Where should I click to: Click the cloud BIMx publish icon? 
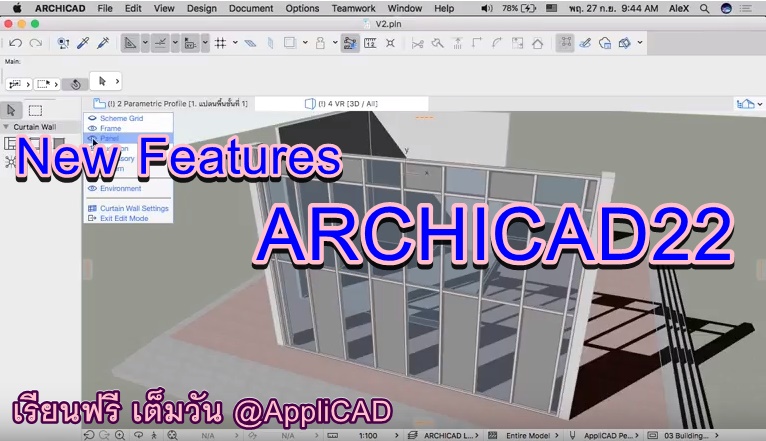(605, 43)
